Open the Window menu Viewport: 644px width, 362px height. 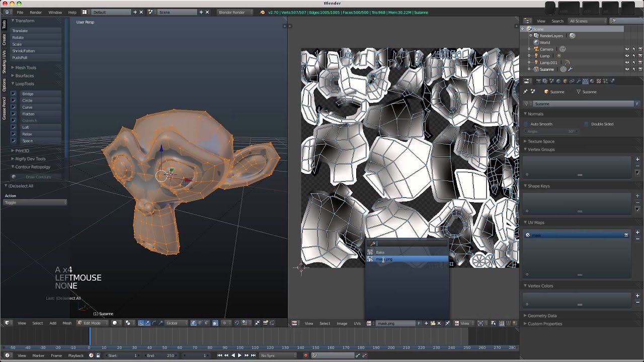click(55, 12)
